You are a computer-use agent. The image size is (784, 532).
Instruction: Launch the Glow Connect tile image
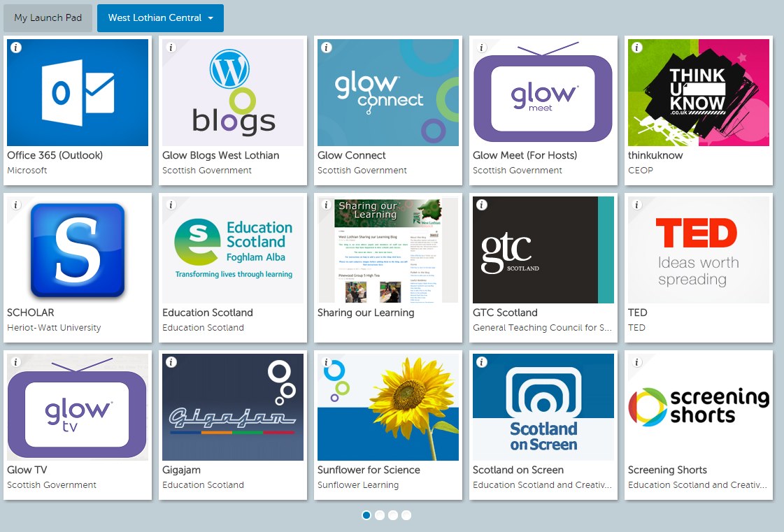[388, 92]
